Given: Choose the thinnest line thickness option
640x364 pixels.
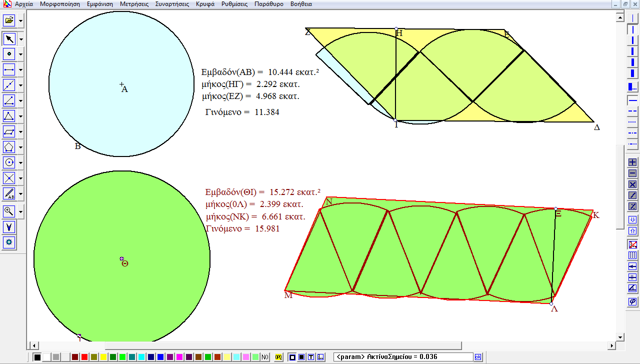Looking at the screenshot, I should tap(632, 17).
